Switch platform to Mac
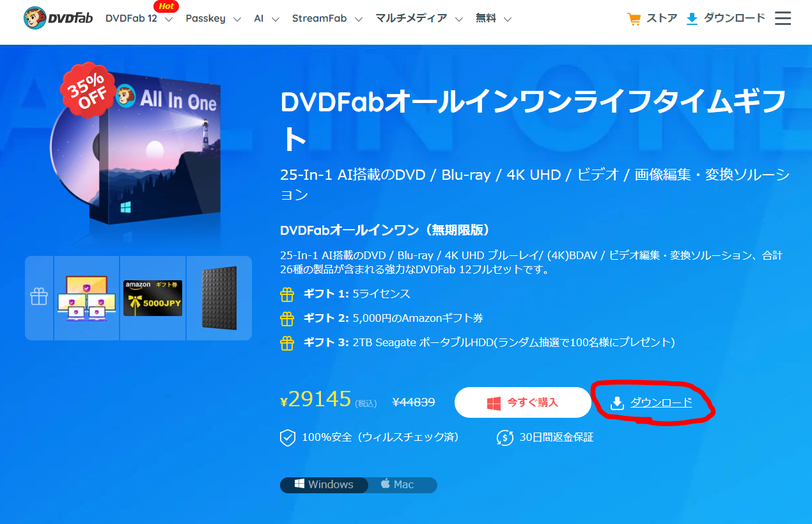 (x=398, y=484)
